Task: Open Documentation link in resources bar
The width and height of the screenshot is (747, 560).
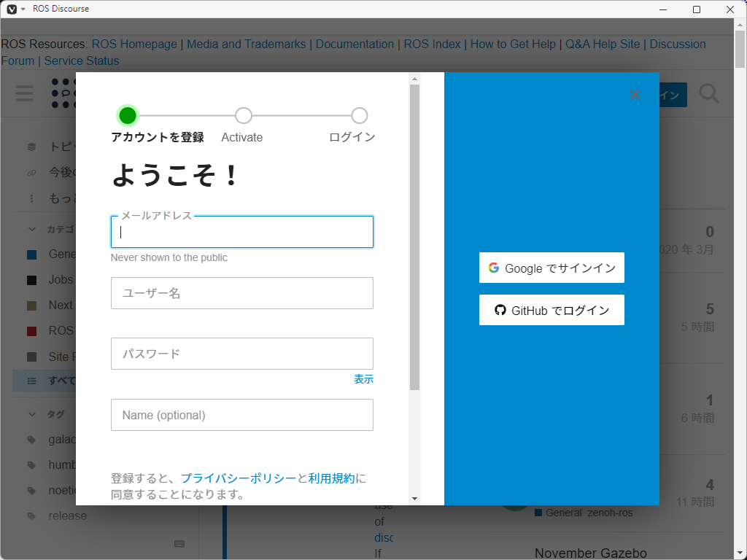Action: [355, 44]
